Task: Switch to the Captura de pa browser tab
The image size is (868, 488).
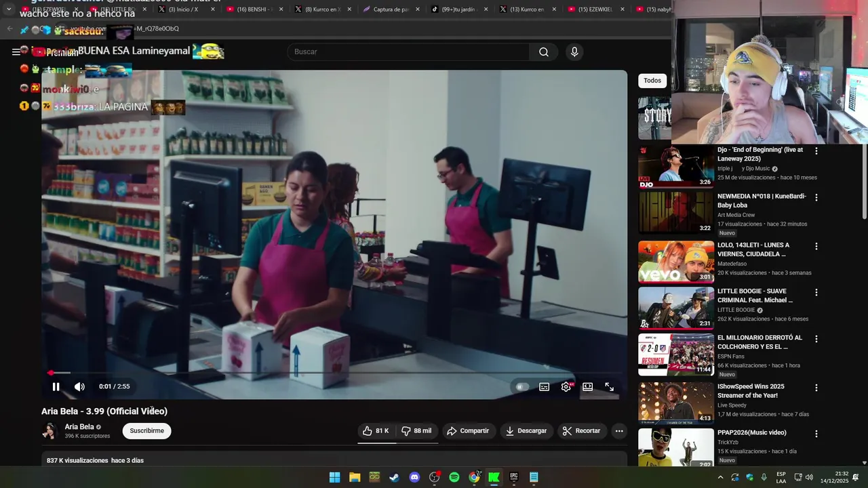Action: (x=391, y=9)
